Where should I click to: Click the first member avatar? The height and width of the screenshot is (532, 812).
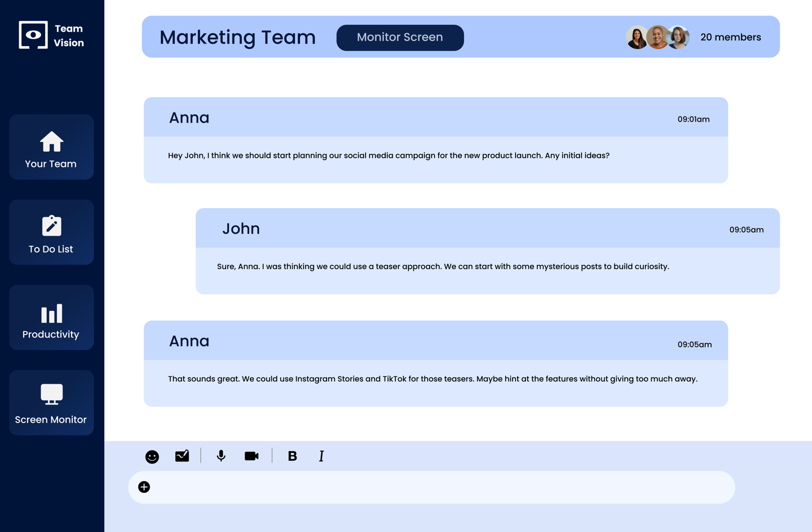click(x=637, y=37)
